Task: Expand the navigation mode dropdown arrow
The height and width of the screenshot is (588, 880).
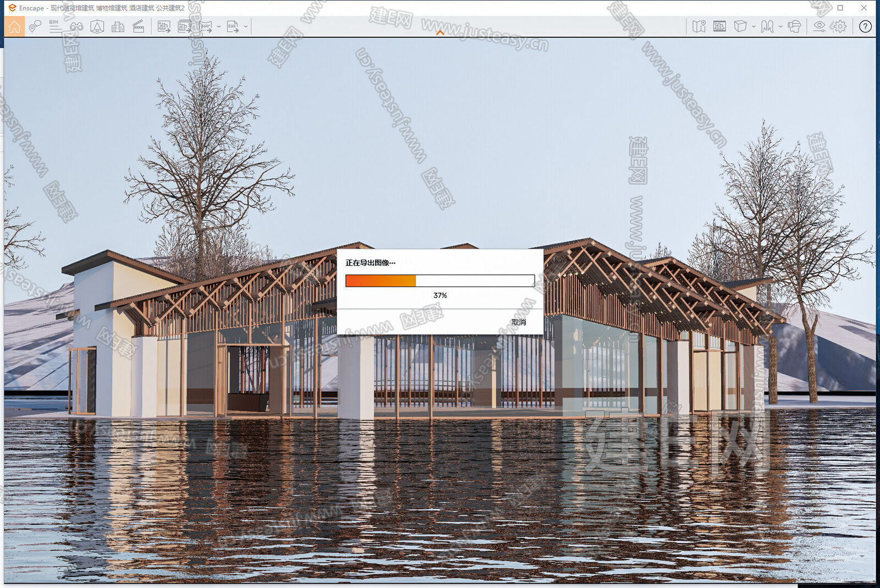Action: click(780, 26)
